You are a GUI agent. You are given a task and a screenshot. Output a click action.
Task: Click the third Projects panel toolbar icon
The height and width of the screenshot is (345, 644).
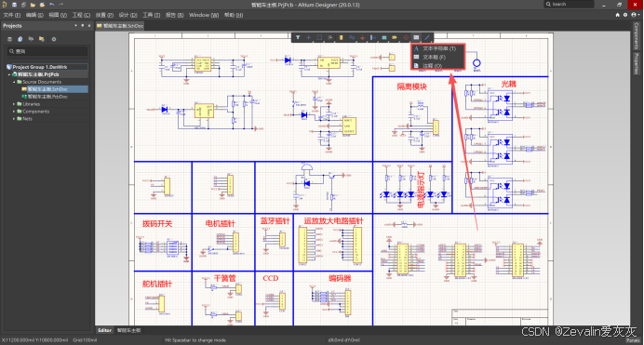(x=31, y=39)
